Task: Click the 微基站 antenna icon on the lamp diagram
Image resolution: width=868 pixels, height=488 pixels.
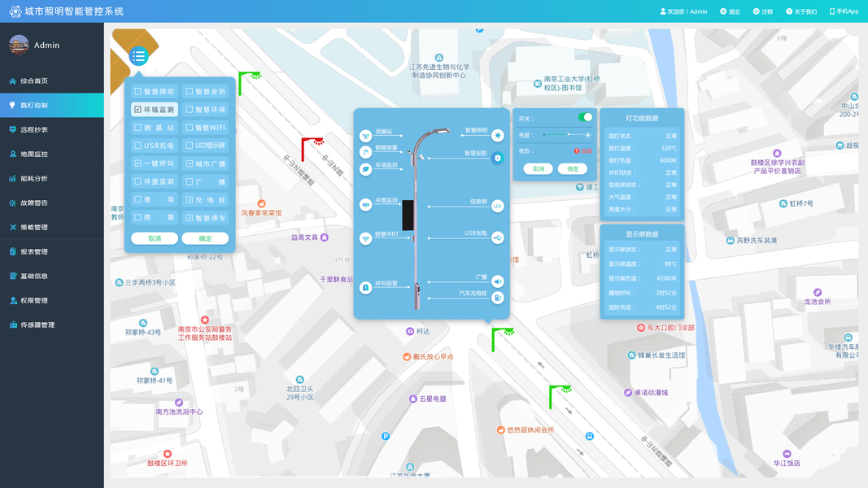Action: pos(365,136)
